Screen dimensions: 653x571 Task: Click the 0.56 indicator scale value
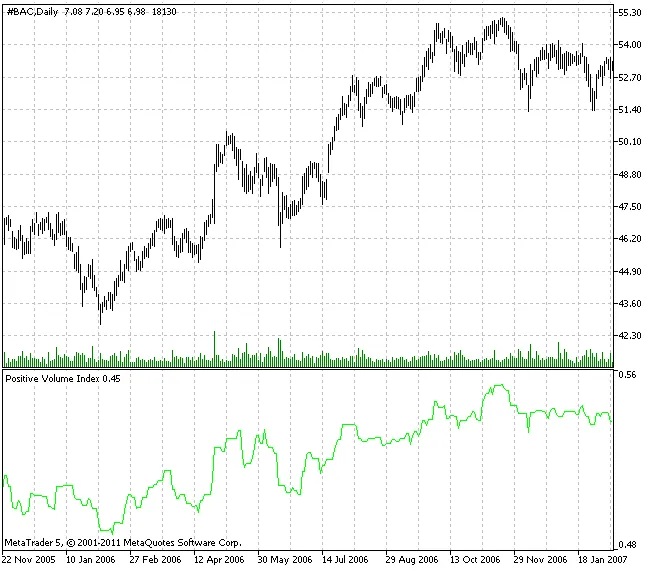[x=628, y=375]
